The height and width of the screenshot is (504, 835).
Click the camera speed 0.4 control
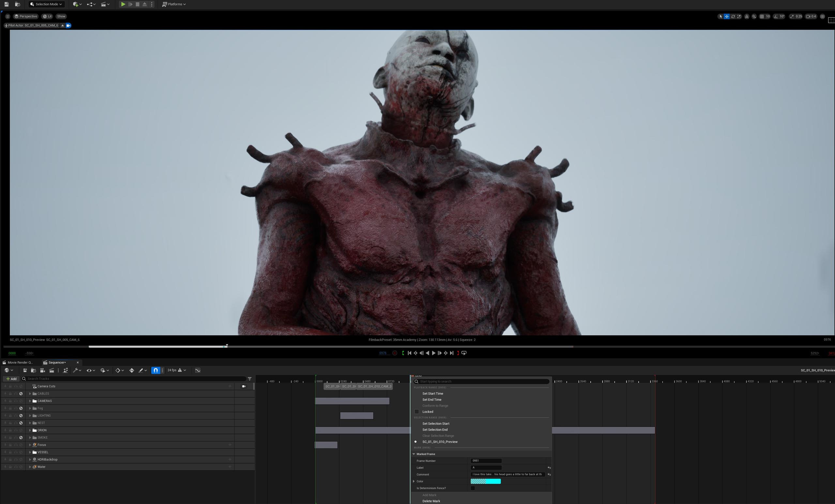(x=811, y=16)
